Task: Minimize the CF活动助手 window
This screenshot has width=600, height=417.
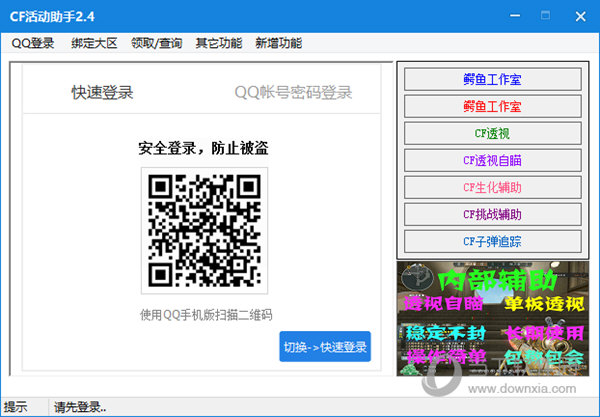Action: [x=515, y=16]
